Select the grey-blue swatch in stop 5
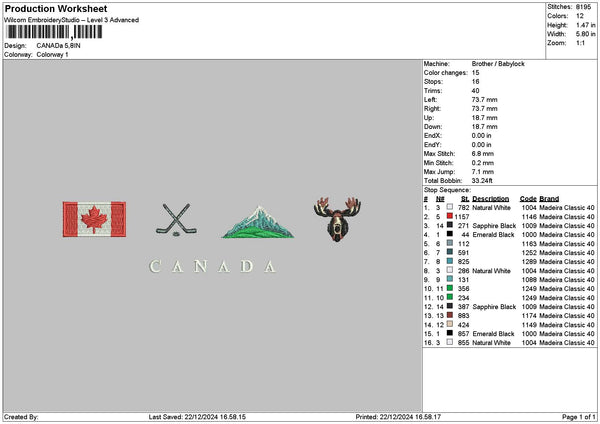The image size is (600, 424). 450,243
